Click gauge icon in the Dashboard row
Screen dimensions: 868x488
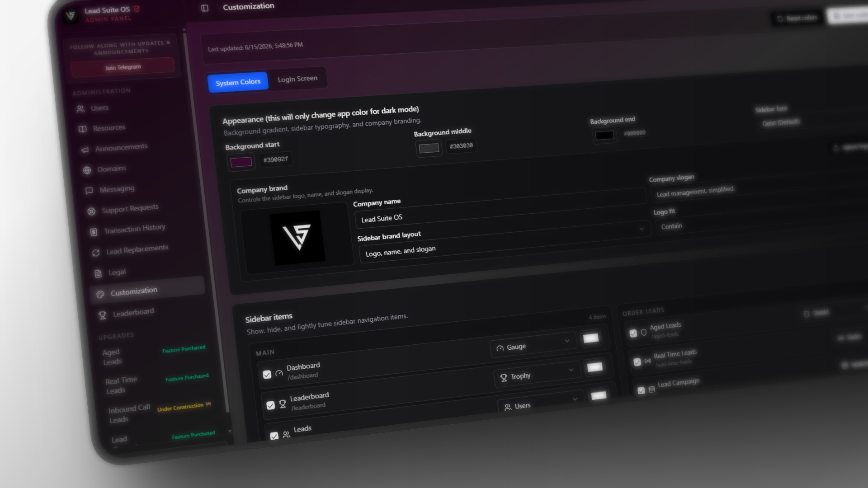coord(279,373)
